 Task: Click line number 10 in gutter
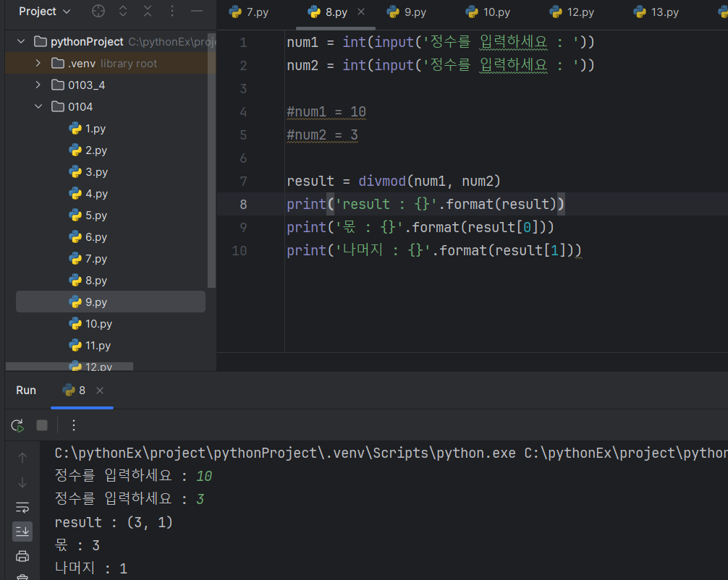(239, 250)
